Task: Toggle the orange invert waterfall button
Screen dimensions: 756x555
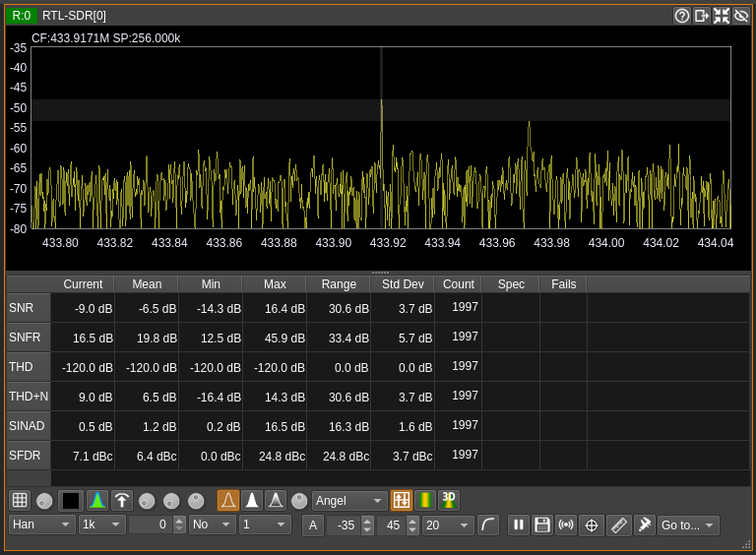Action: click(x=402, y=500)
